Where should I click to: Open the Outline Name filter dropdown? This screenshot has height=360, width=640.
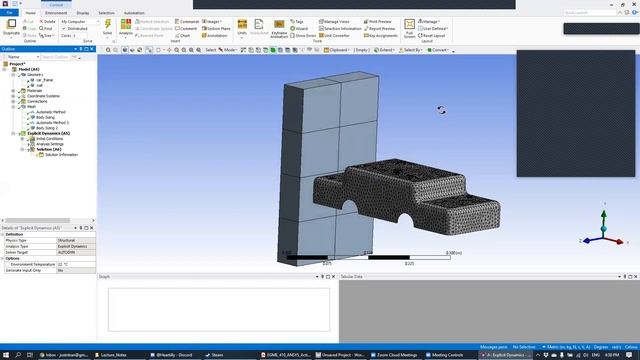coord(38,57)
